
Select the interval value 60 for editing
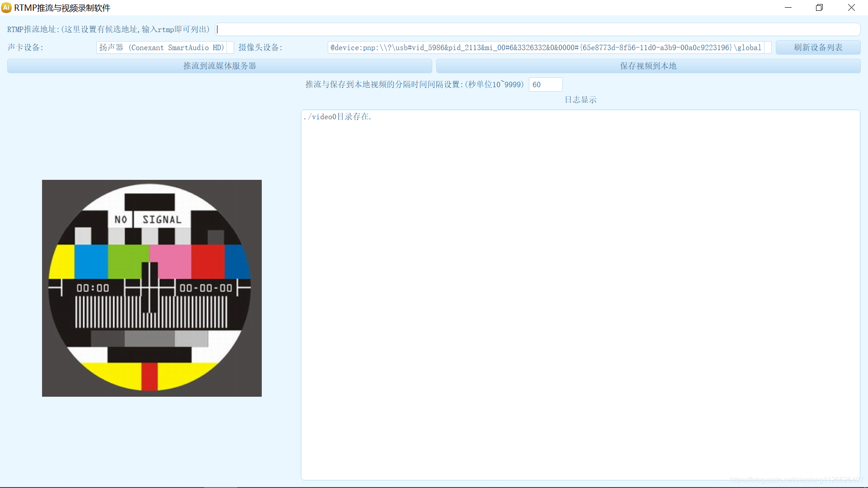[545, 84]
